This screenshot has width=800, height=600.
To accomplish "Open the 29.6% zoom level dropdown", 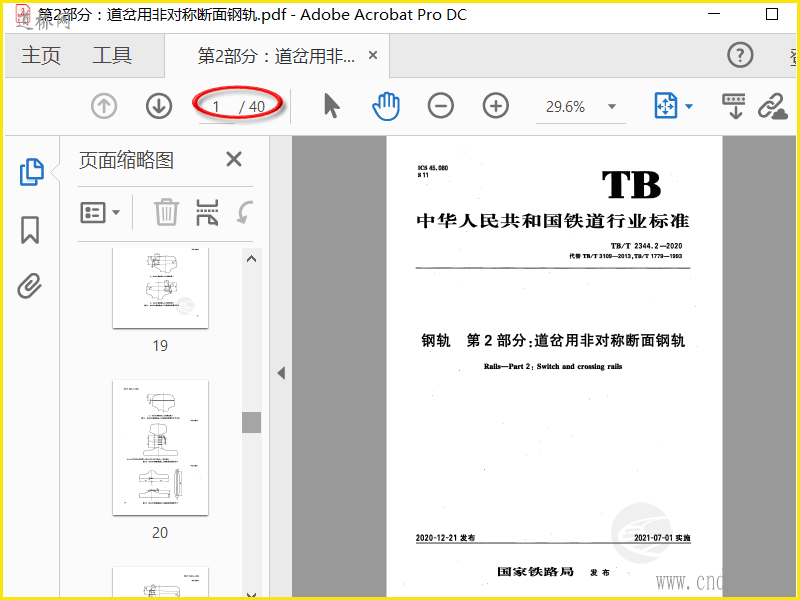I will 612,107.
